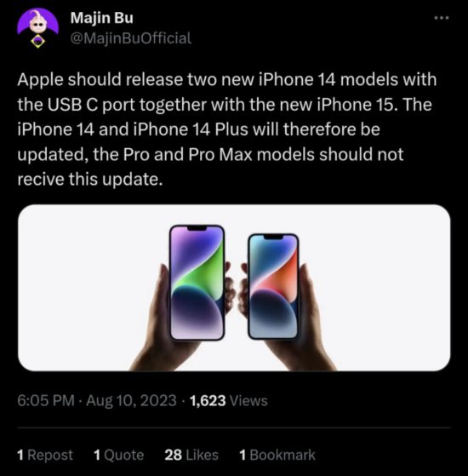Viewport: 468px width, 476px height.
Task: Click the Majin Bu profile avatar
Action: coord(37,23)
